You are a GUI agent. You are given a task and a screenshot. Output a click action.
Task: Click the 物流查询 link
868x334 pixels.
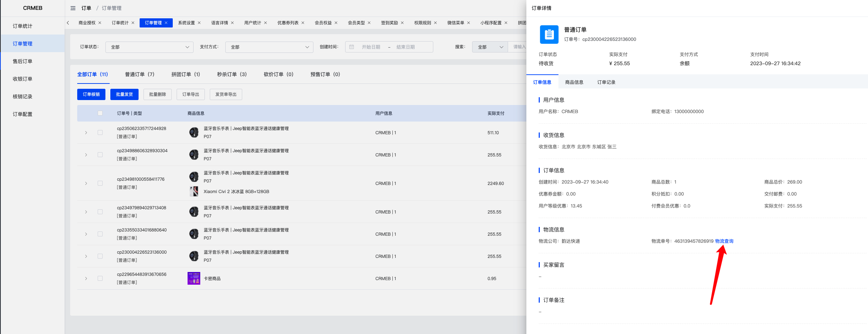(724, 241)
